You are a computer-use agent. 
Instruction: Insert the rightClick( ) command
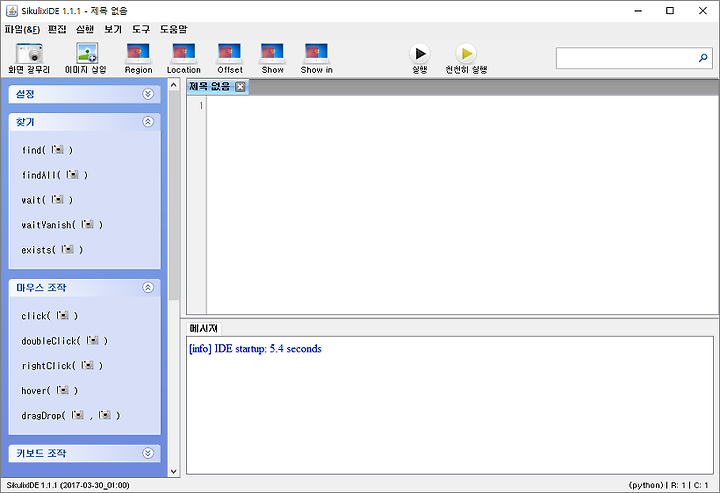pos(62,366)
